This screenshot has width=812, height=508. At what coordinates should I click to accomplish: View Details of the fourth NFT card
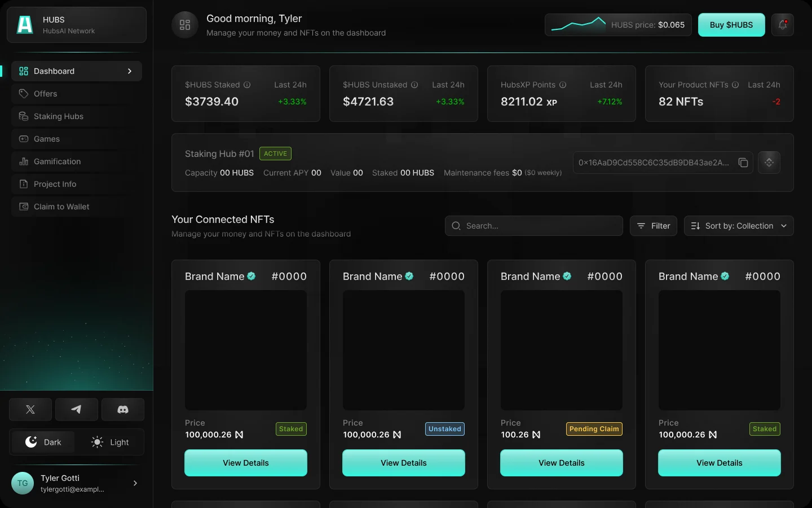click(720, 463)
